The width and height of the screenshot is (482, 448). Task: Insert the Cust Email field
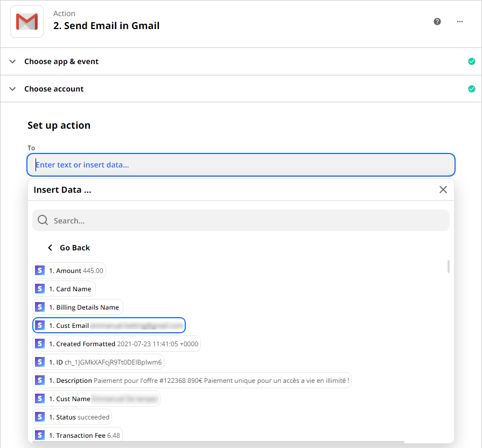tap(109, 326)
